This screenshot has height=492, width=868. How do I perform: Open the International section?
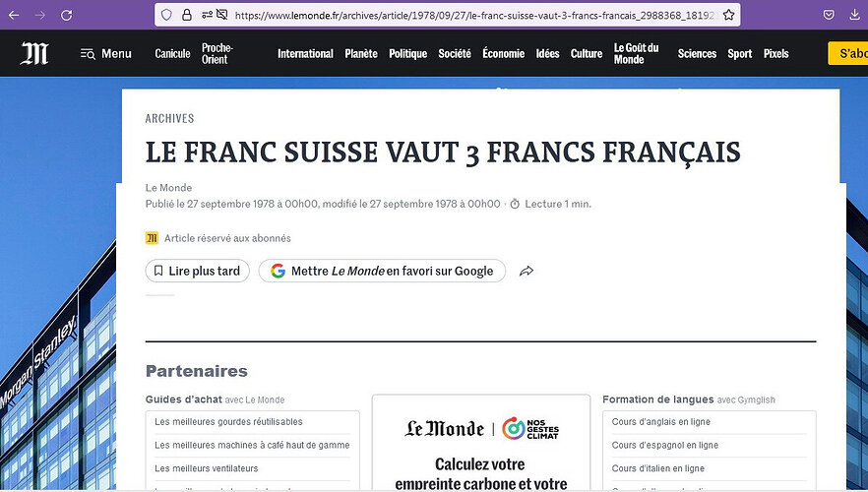point(305,54)
